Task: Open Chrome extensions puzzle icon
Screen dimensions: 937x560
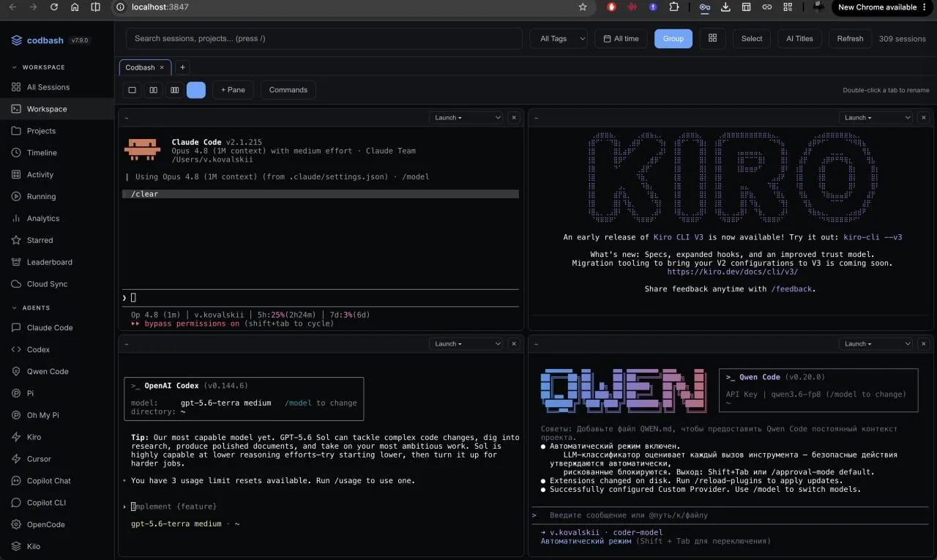Action: [x=674, y=7]
